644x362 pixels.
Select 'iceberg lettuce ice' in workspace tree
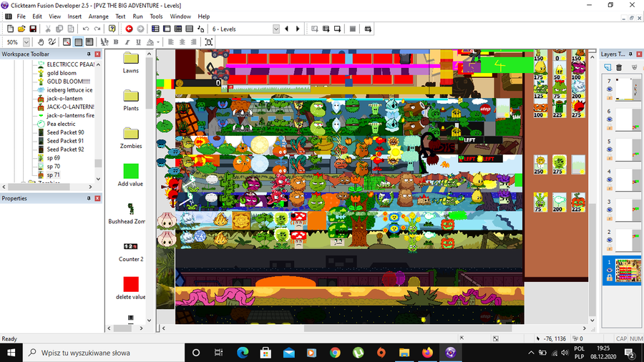point(69,90)
